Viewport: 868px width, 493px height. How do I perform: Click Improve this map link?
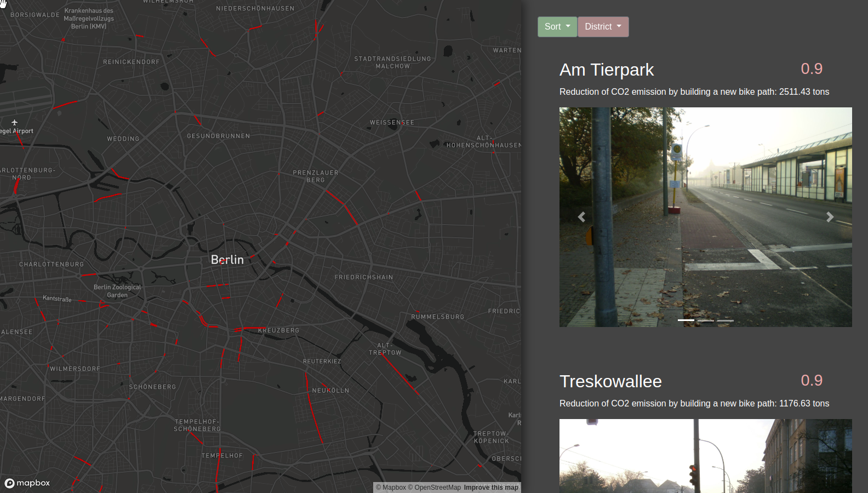pyautogui.click(x=491, y=488)
